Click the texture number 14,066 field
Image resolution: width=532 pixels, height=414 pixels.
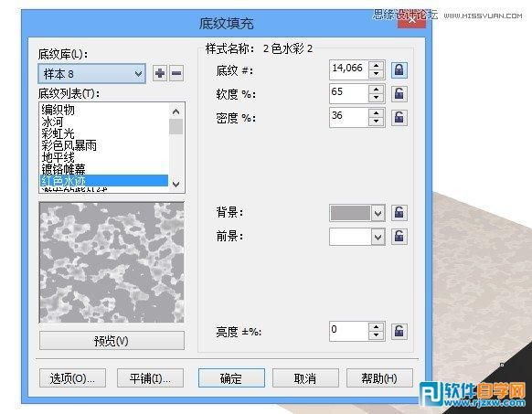(349, 69)
